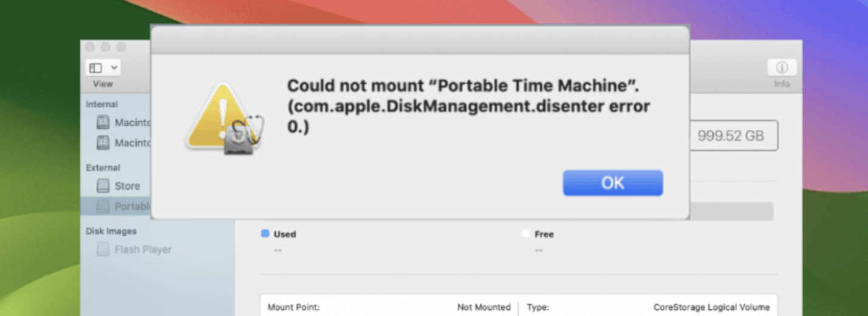
Task: Click the External section header in the sidebar
Action: click(103, 167)
